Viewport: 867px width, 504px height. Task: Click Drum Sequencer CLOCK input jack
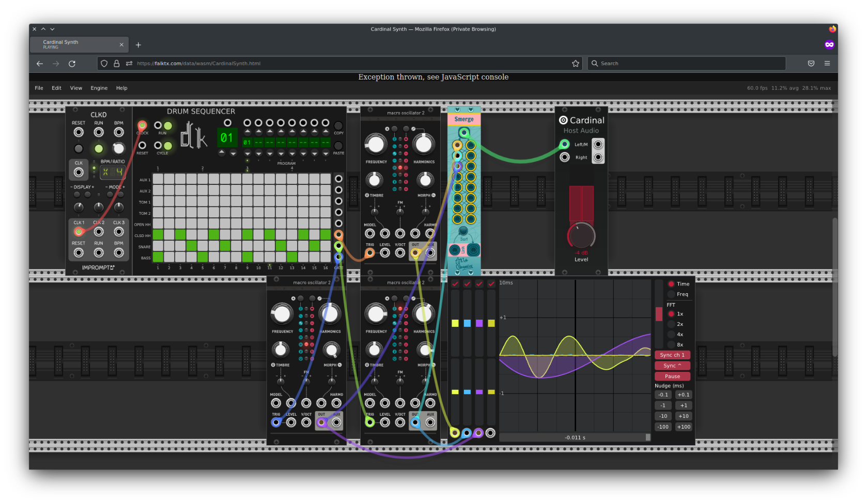tap(142, 125)
